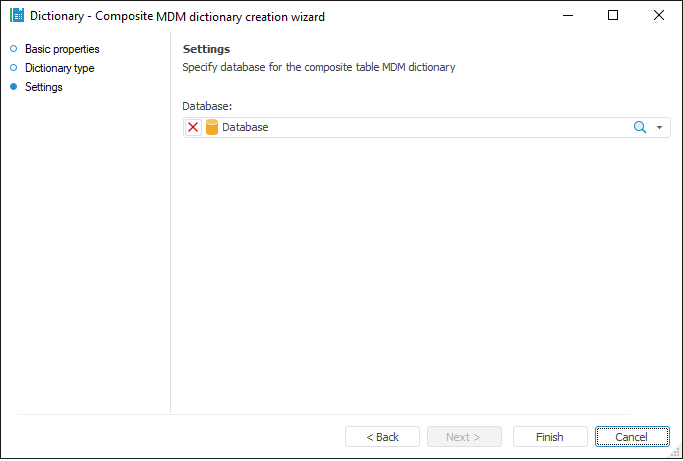Switch to the Dictionary type step
The width and height of the screenshot is (683, 461).
click(59, 68)
